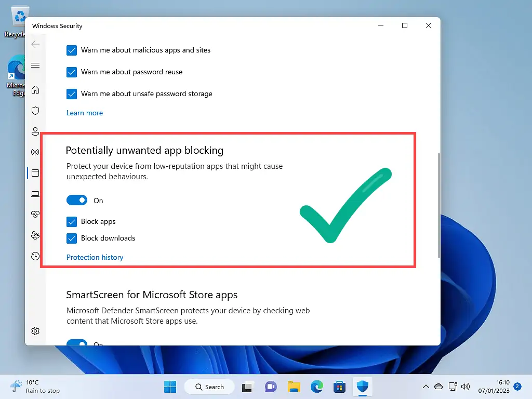Uncheck Warn me about password reuse
Image resolution: width=532 pixels, height=399 pixels.
point(72,72)
